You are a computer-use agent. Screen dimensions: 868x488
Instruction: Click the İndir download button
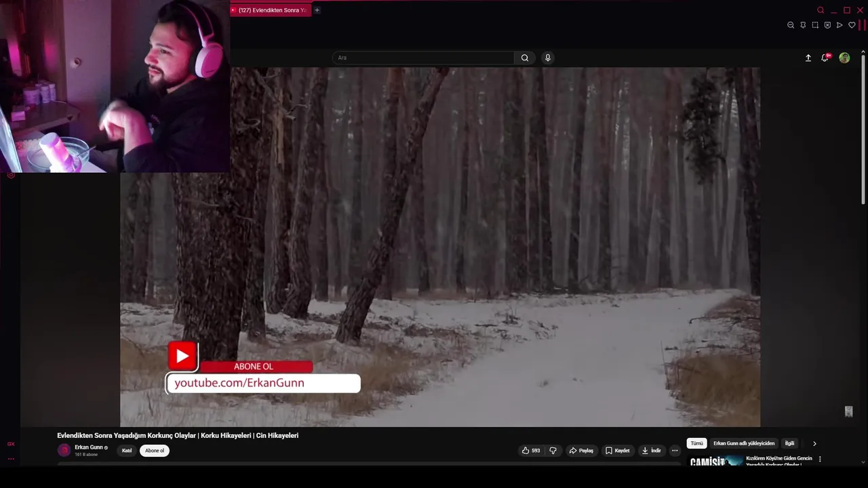point(651,451)
